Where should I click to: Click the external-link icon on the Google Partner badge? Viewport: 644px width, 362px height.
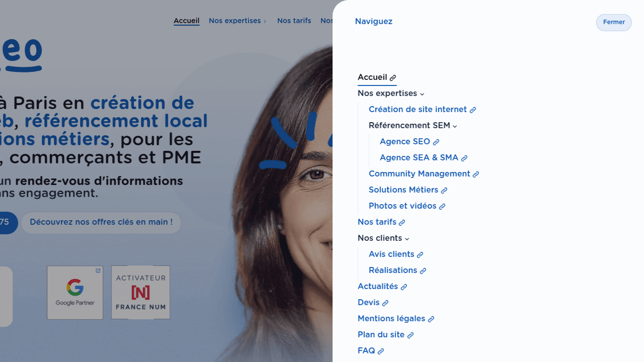coord(98,270)
